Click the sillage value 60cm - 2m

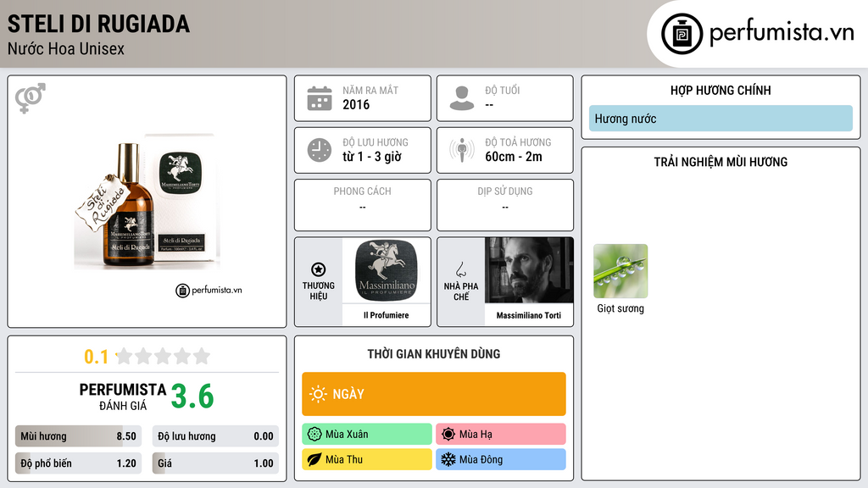(x=514, y=157)
